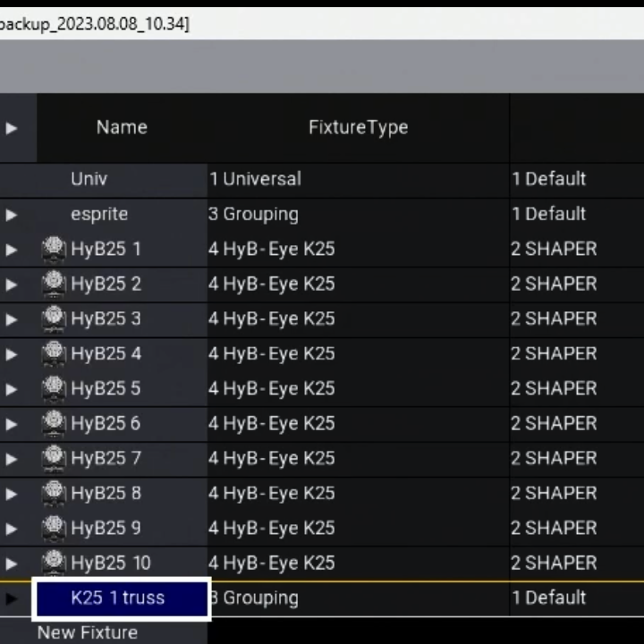
Task: Select the HyB25 3 name cell
Action: pyautogui.click(x=122, y=319)
